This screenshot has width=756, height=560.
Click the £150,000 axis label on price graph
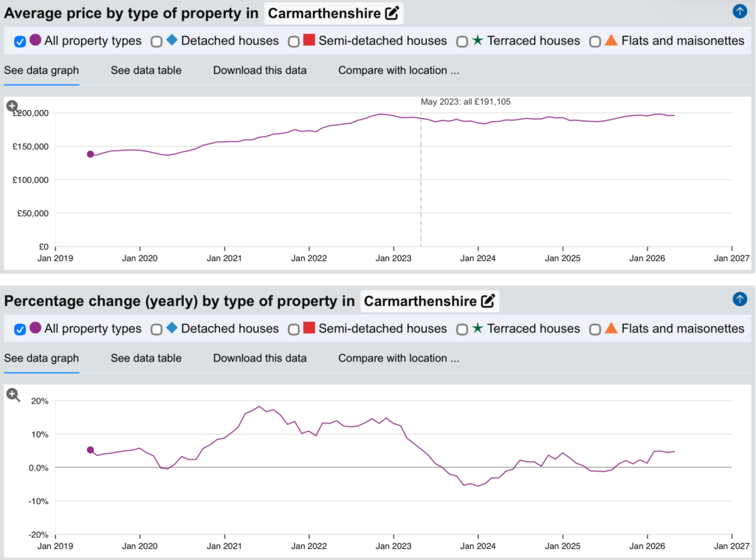click(30, 147)
